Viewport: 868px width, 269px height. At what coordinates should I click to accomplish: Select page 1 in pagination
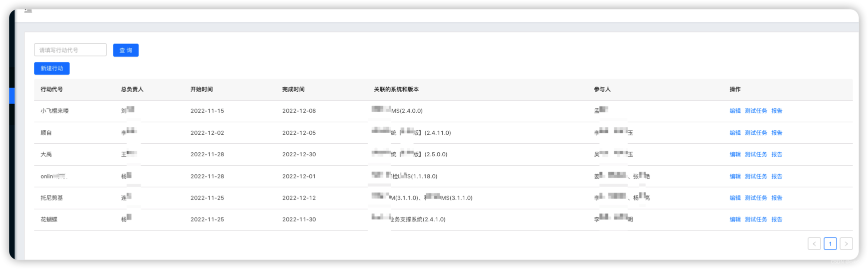(830, 244)
